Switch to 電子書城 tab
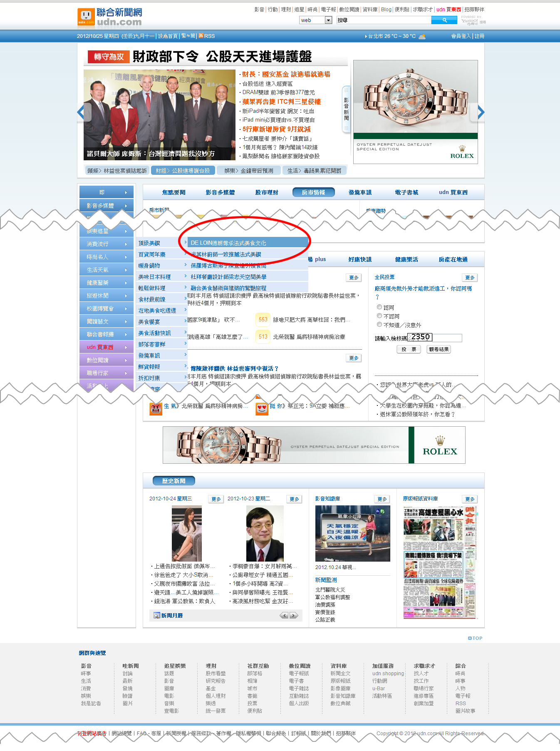 point(406,192)
